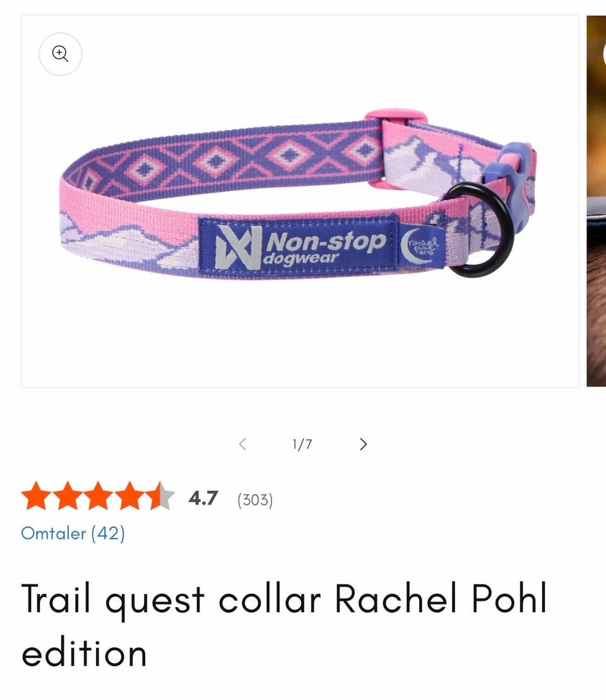Click the black D-ring on the collar
The height and width of the screenshot is (700, 606).
pyautogui.click(x=480, y=231)
